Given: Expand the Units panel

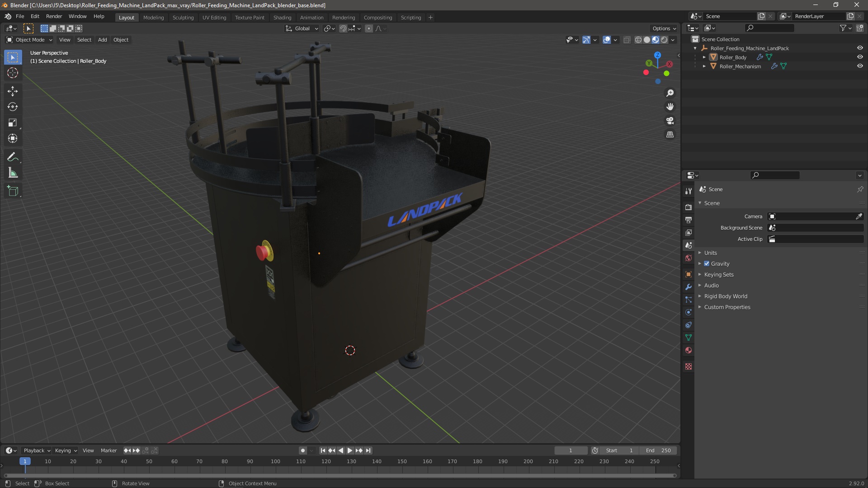Looking at the screenshot, I should coord(710,253).
